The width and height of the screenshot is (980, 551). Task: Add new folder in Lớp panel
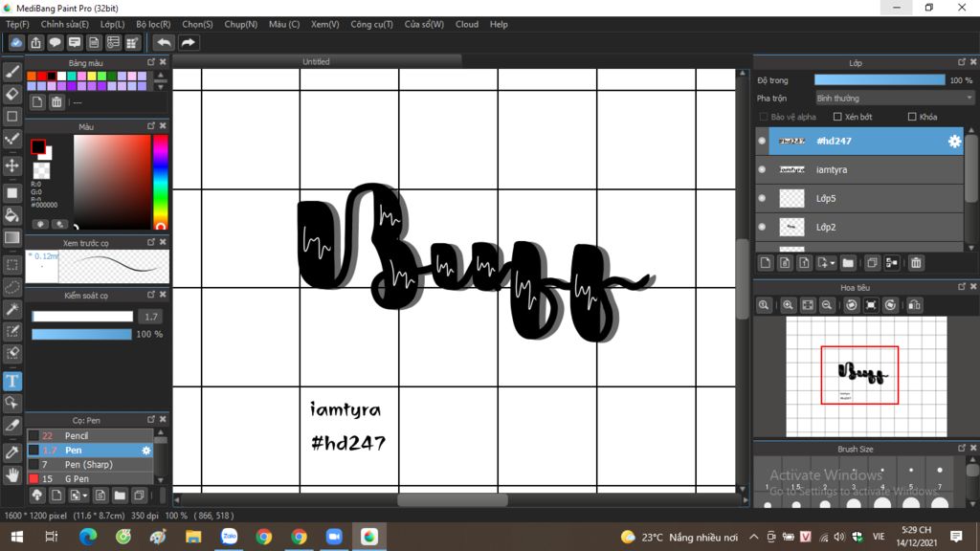848,263
